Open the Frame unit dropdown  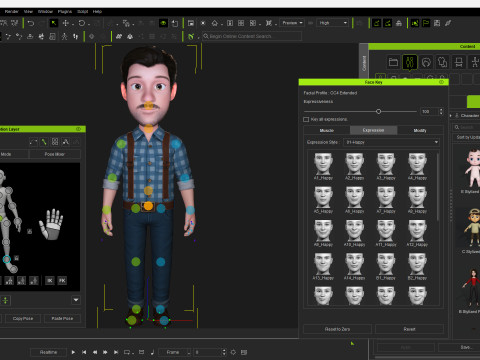coord(175,352)
